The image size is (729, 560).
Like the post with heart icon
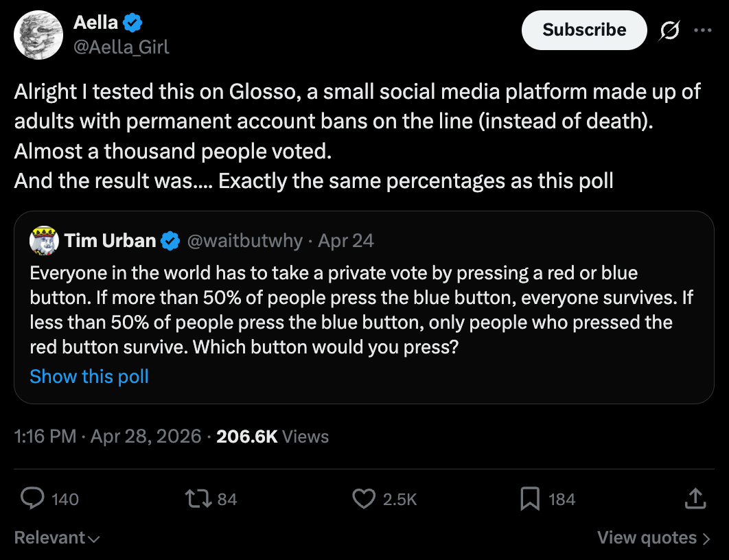pyautogui.click(x=364, y=499)
